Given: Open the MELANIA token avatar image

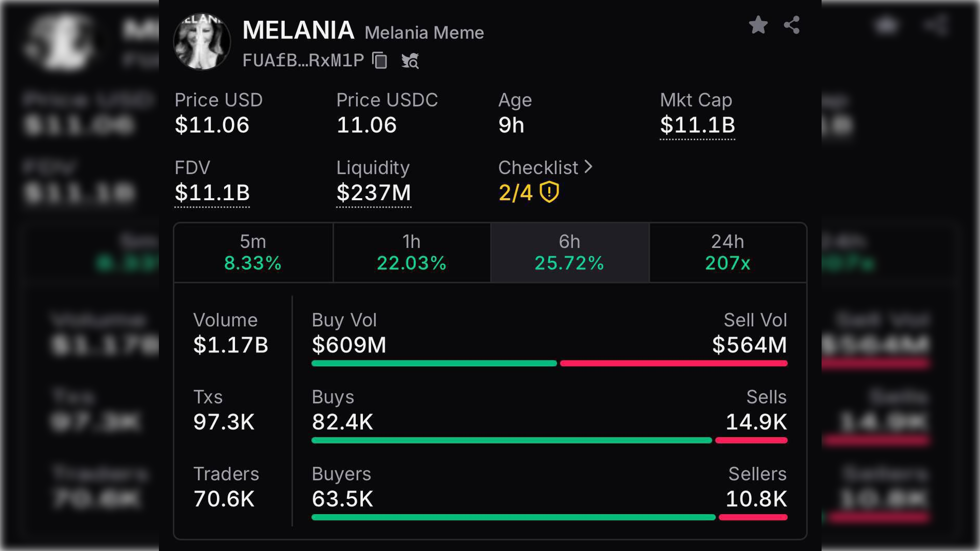Looking at the screenshot, I should point(202,41).
